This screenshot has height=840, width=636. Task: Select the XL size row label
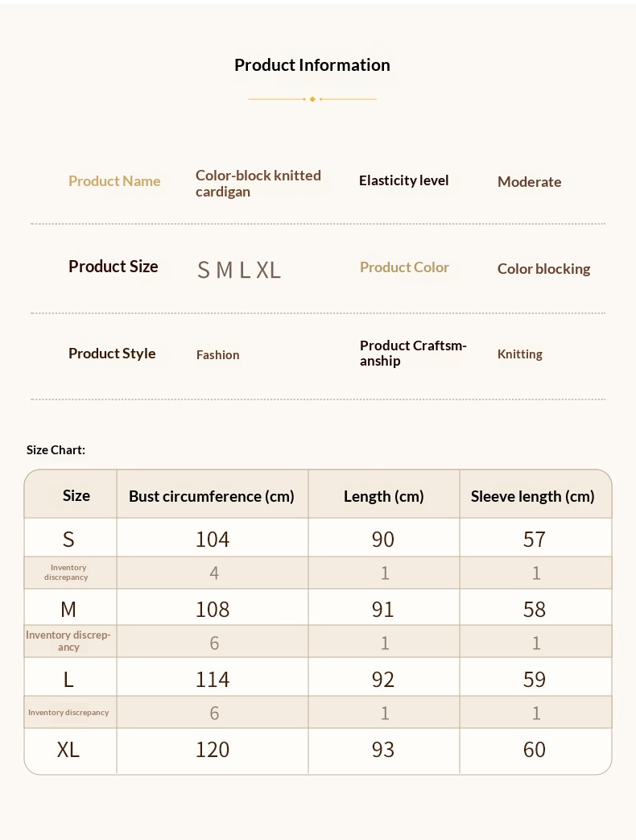click(68, 750)
